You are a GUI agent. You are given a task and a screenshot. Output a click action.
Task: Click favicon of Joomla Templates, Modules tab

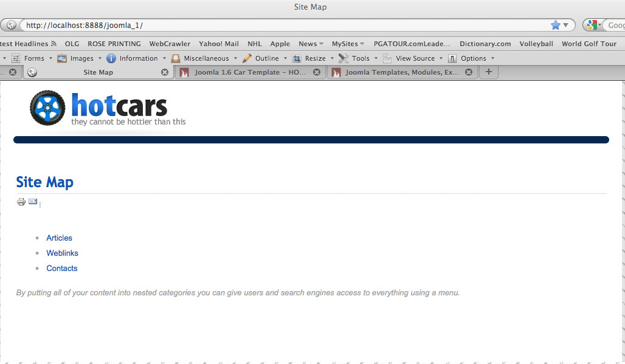[336, 72]
